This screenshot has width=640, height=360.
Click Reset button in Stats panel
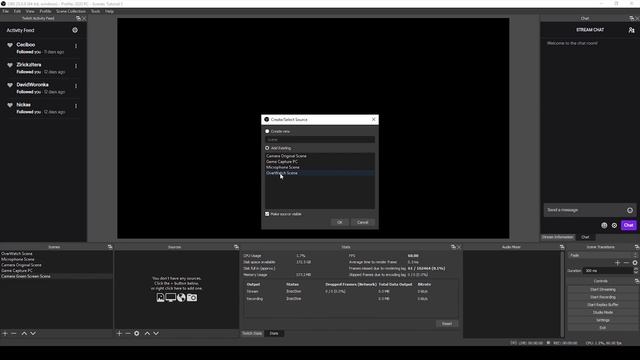pos(447,324)
